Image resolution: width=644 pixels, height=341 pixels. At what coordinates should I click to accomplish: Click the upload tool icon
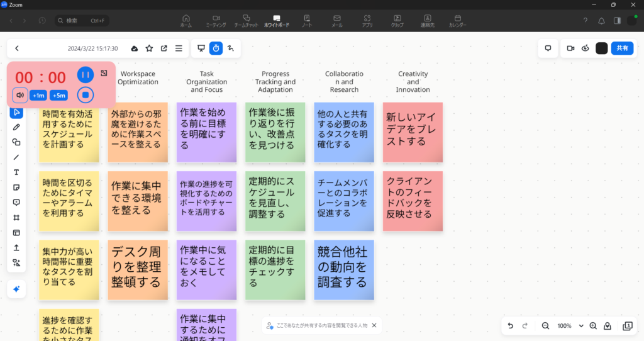[x=16, y=248]
